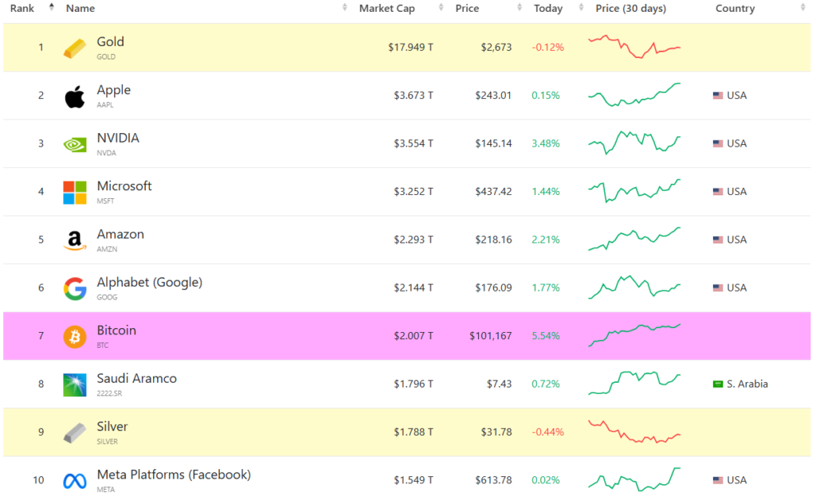Click the Price (30 days) header
Image resolution: width=816 pixels, height=504 pixels.
click(631, 8)
